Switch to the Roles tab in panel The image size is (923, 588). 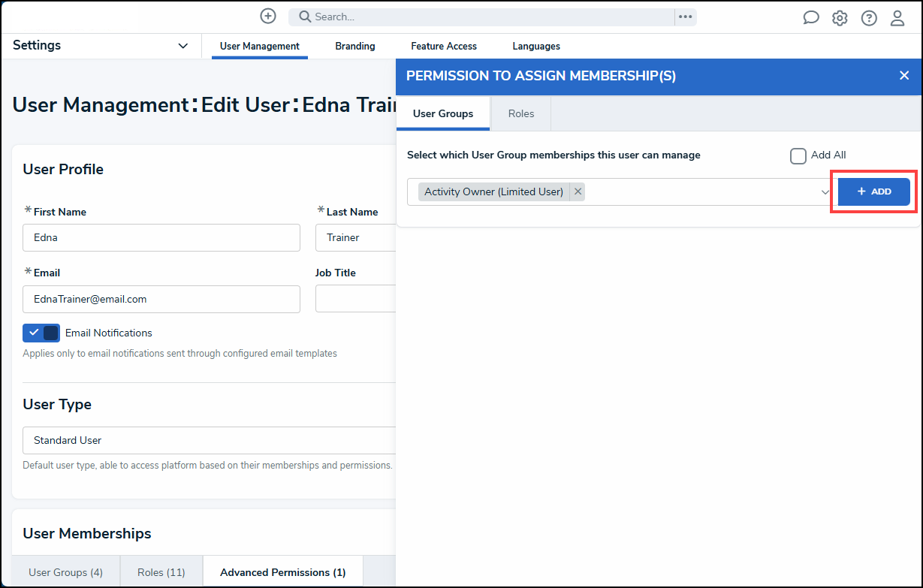tap(520, 113)
